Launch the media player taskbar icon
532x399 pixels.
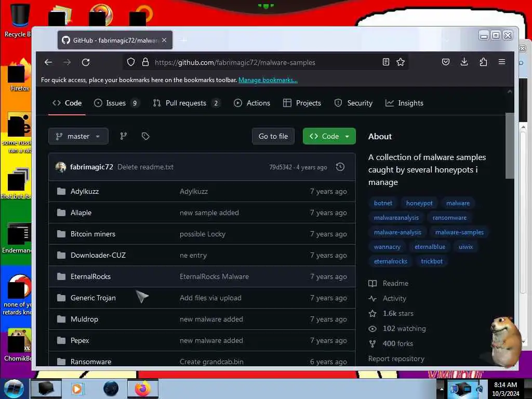point(77,389)
